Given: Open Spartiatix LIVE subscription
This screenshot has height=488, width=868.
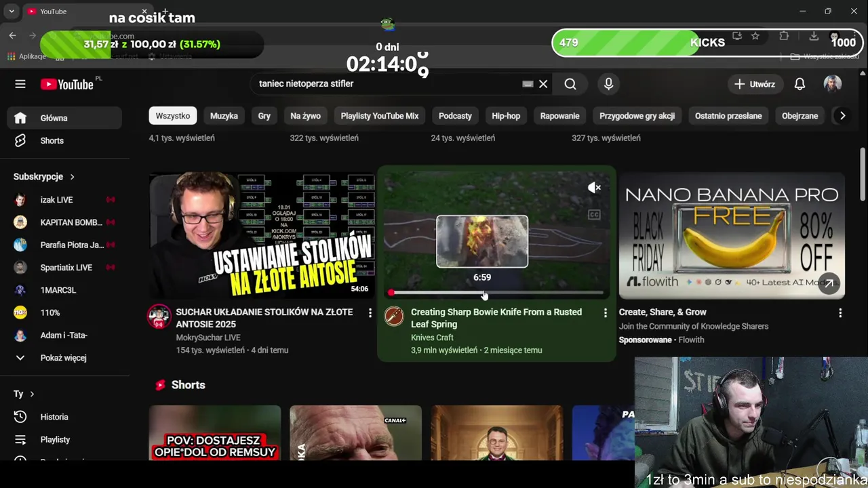Looking at the screenshot, I should click(x=64, y=268).
